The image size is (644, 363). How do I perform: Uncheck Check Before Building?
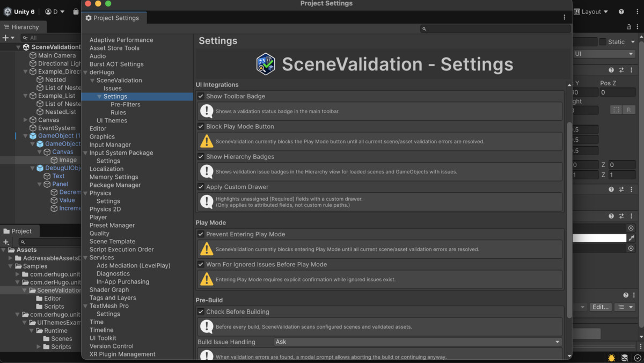(201, 311)
